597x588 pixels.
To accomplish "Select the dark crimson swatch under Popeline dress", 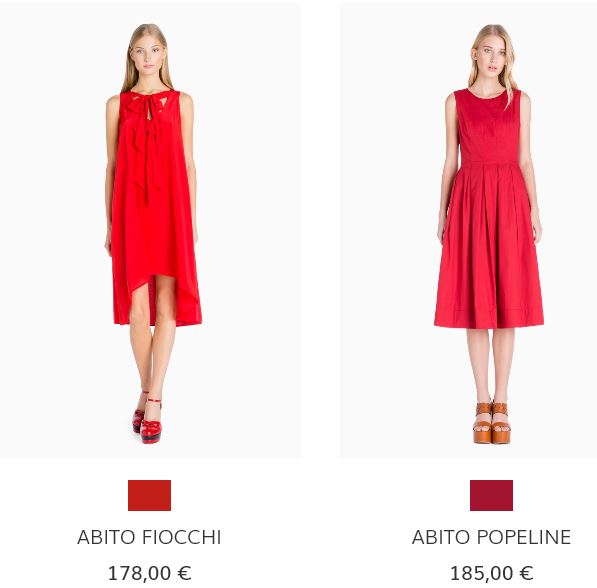I will tap(491, 495).
